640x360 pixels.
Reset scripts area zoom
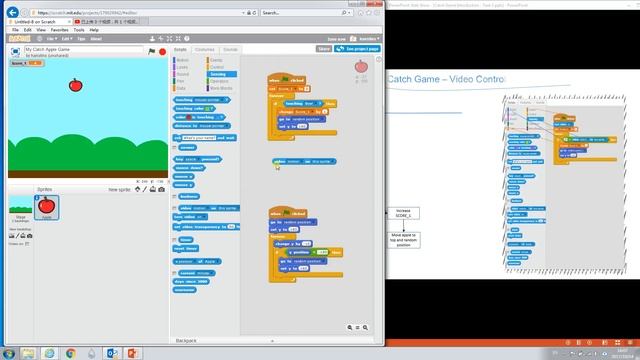(x=358, y=327)
